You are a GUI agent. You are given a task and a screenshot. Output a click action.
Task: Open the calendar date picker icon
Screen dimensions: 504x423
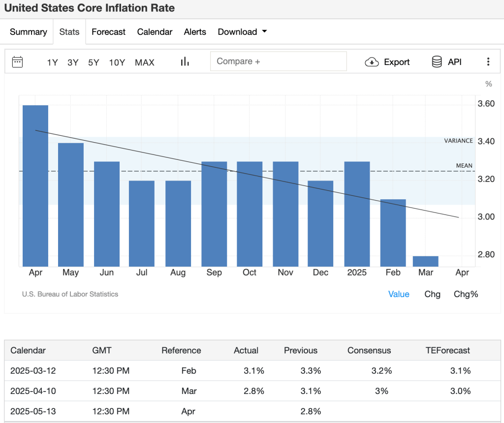pos(17,62)
